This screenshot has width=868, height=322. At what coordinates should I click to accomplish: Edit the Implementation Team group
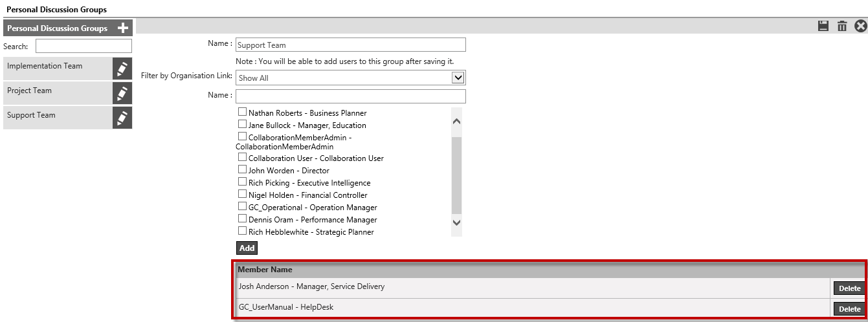(x=122, y=69)
